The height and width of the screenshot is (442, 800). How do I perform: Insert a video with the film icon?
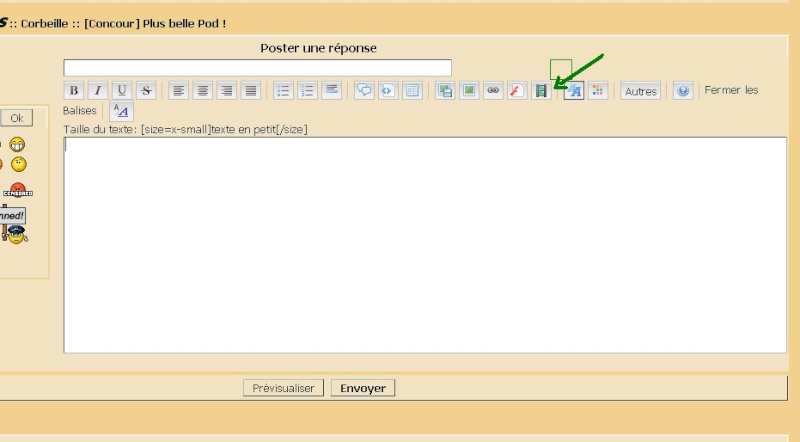click(541, 91)
